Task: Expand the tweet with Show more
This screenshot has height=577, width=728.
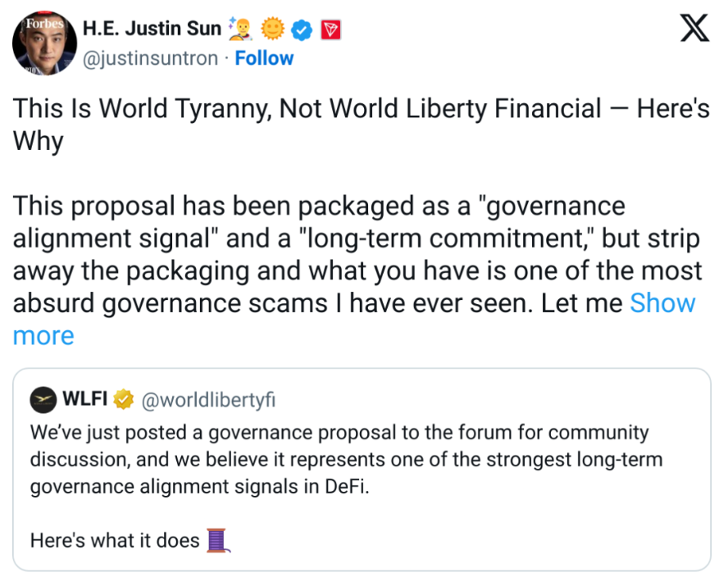Action: 662,303
